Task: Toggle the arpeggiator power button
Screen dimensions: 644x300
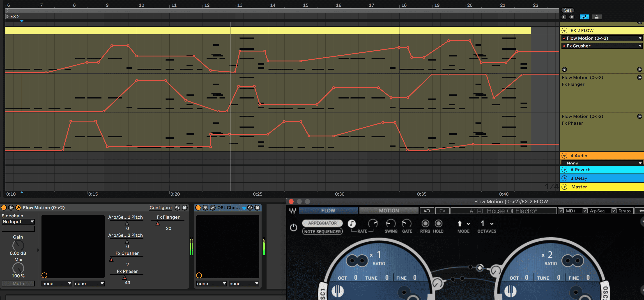Action: point(293,227)
